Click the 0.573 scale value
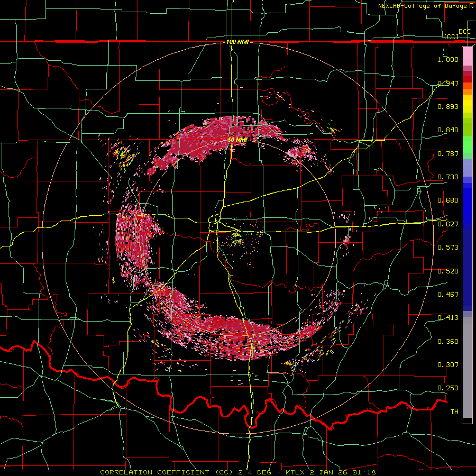Screen dimensions: 476x476 [x=448, y=248]
